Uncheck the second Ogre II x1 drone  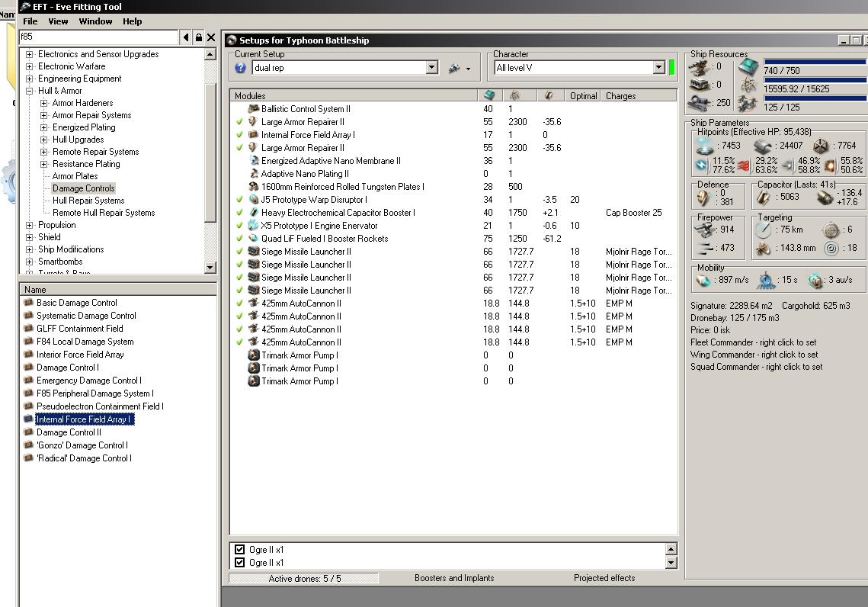[240, 563]
